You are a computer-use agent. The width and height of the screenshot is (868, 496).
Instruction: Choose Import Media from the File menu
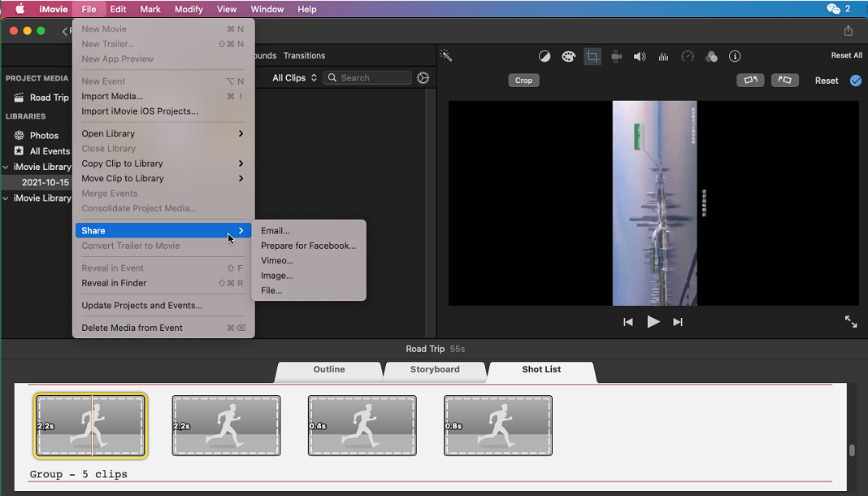tap(163, 96)
